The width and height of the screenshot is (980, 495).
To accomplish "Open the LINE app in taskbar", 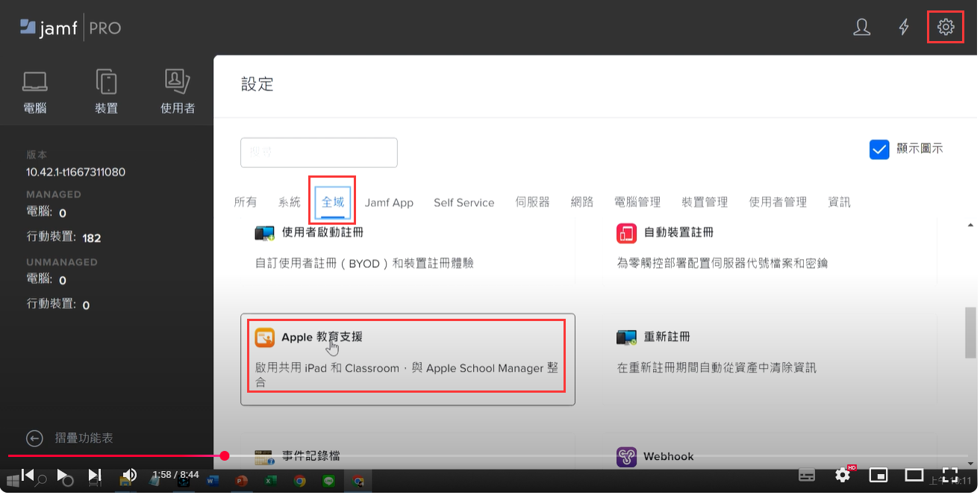I will [329, 482].
